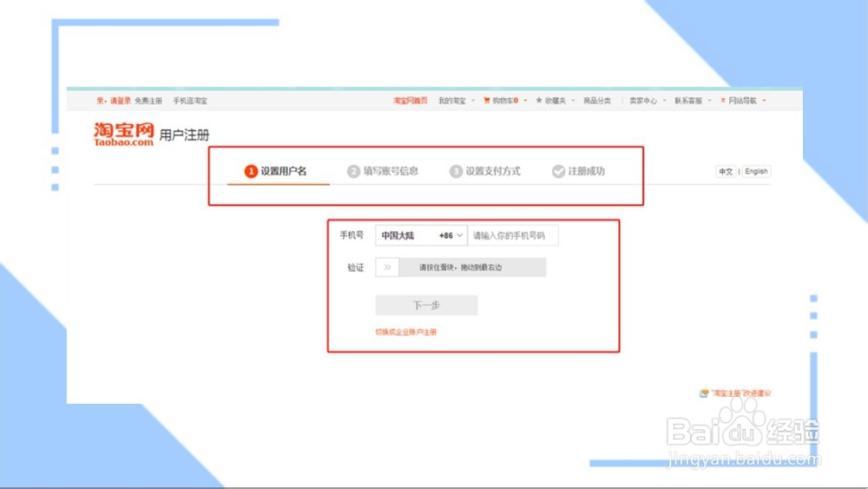
Task: Expand the arrow beside 收藏夹
Action: [x=573, y=101]
